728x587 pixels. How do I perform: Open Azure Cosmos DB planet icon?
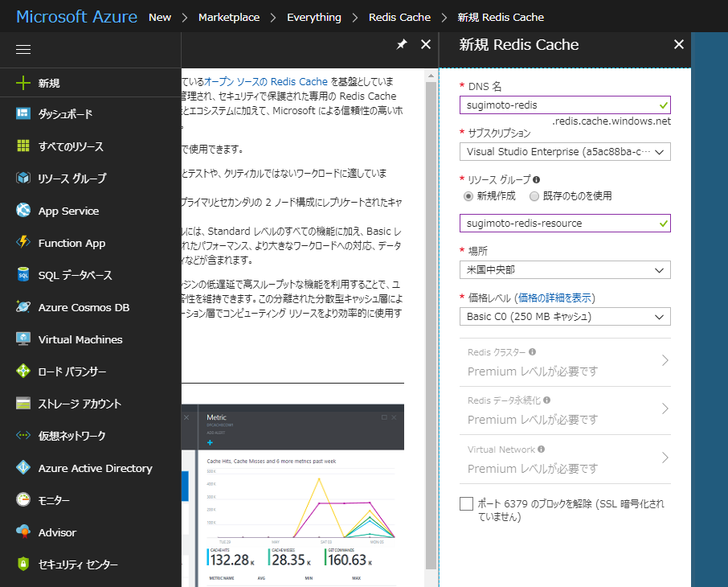[23, 306]
